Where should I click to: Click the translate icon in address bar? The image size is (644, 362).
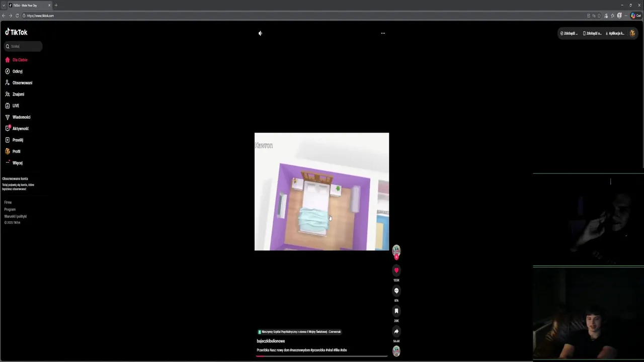pos(594,16)
